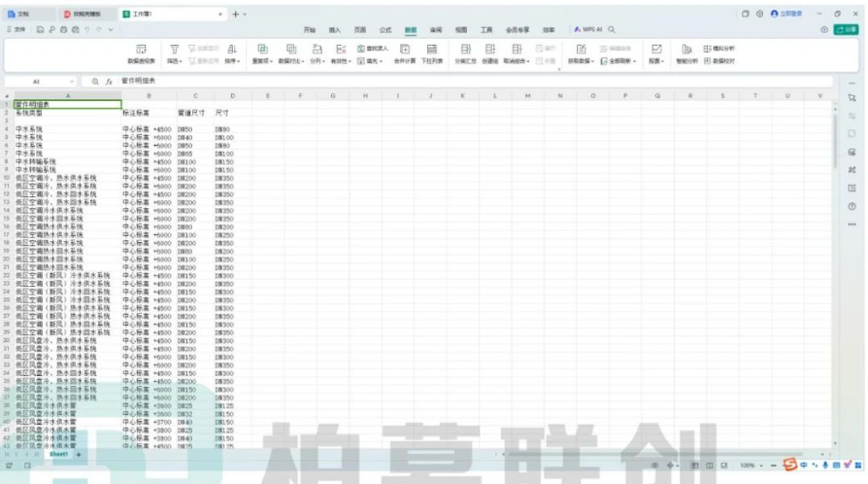This screenshot has width=868, height=484.
Task: Expand the 获取数据 dropdown arrow
Action: tap(591, 61)
